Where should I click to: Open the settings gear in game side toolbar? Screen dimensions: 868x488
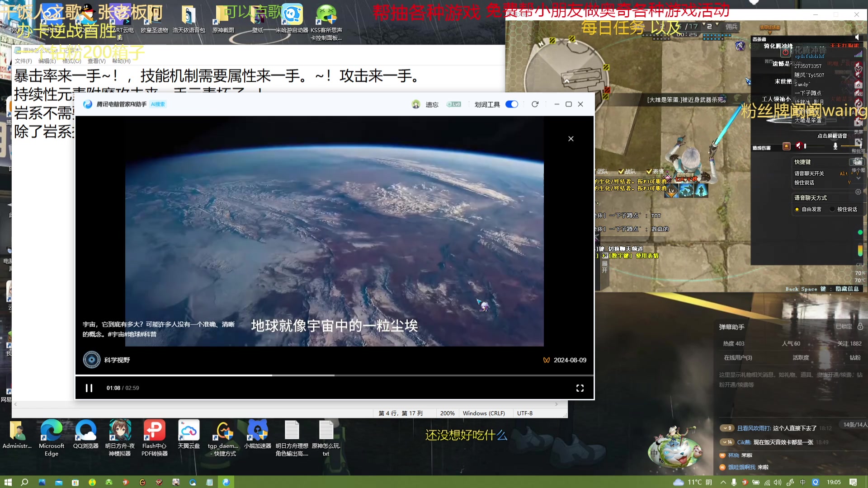coord(858,192)
